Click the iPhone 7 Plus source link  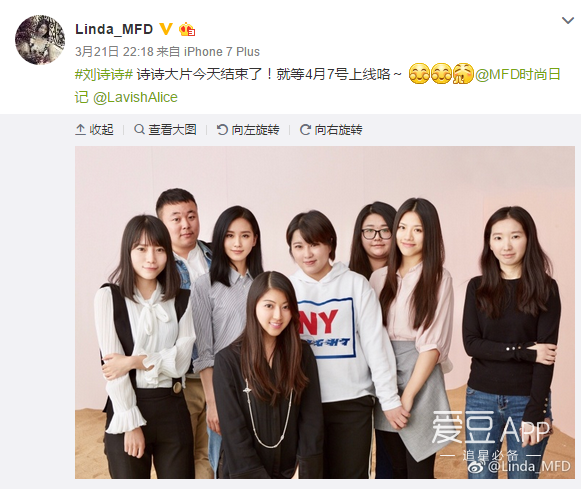click(222, 51)
